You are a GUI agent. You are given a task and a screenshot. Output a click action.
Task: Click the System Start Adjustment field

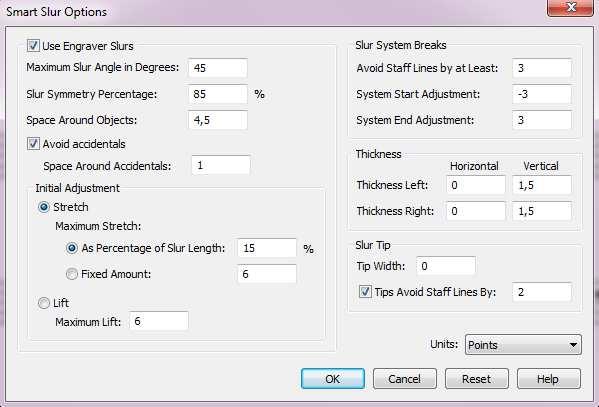coord(542,94)
